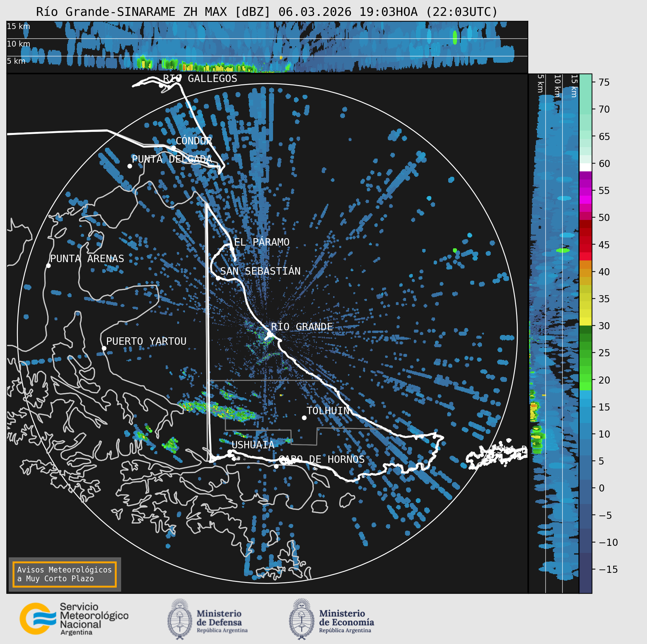Click the green isolated echo east of El Páramo
Image resolution: width=647 pixels, height=644 pixels.
(455, 250)
